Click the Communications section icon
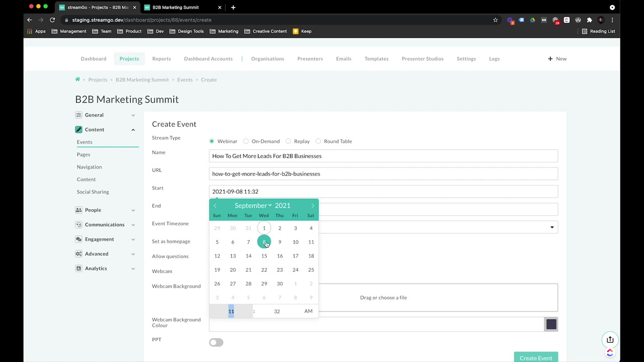644x362 pixels. (x=78, y=225)
